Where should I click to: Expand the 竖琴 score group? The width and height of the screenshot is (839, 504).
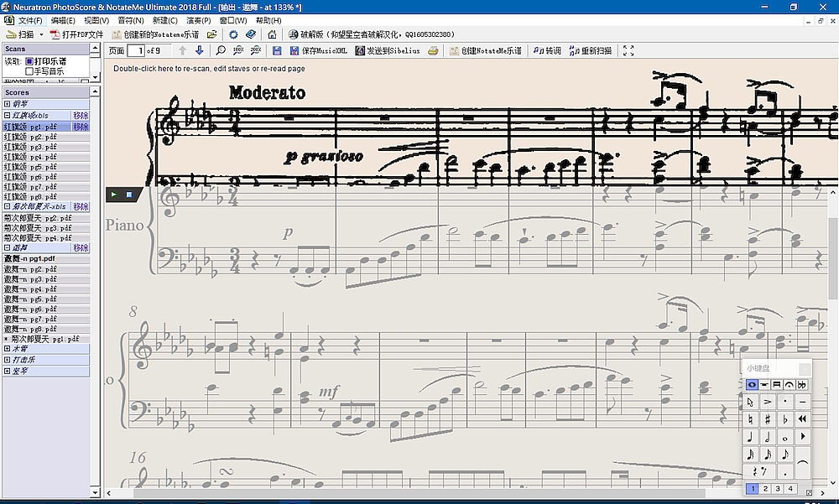tap(7, 371)
